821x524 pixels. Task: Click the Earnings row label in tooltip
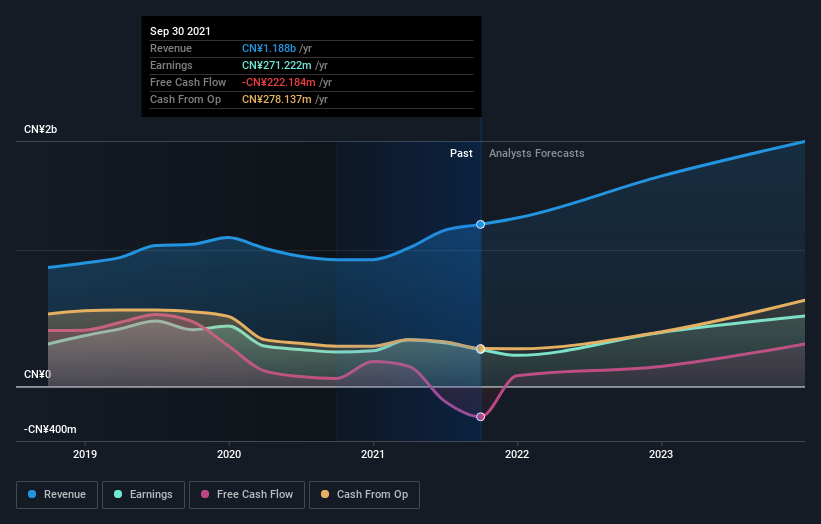(171, 65)
